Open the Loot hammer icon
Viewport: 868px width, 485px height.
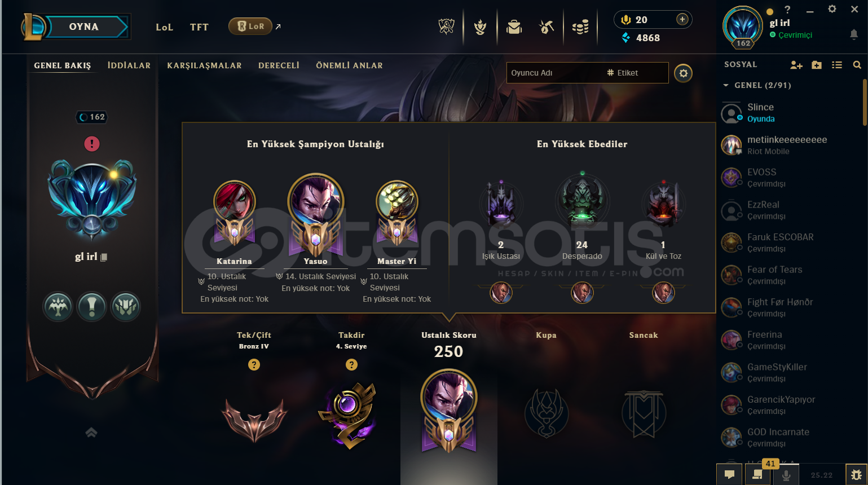[547, 27]
